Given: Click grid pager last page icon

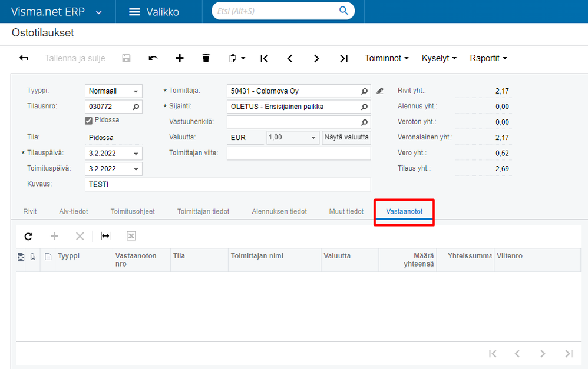Looking at the screenshot, I should [569, 353].
